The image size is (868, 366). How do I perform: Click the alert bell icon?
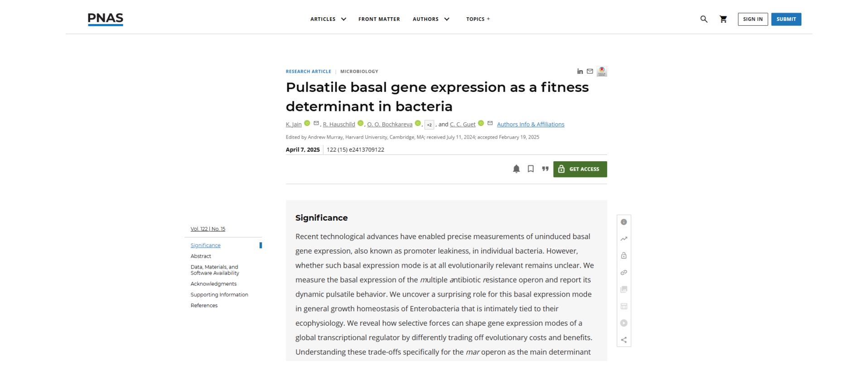tap(516, 169)
